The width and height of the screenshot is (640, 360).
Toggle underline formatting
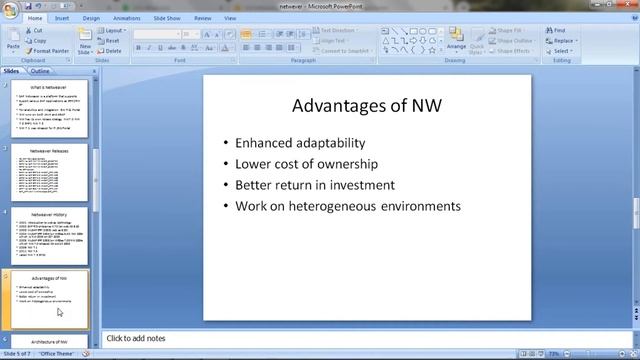point(160,48)
